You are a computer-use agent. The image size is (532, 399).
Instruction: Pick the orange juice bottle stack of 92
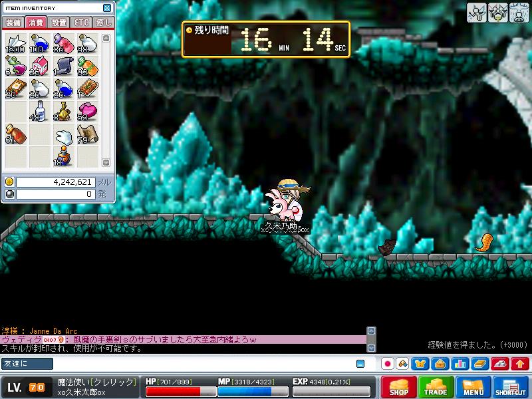(x=88, y=66)
